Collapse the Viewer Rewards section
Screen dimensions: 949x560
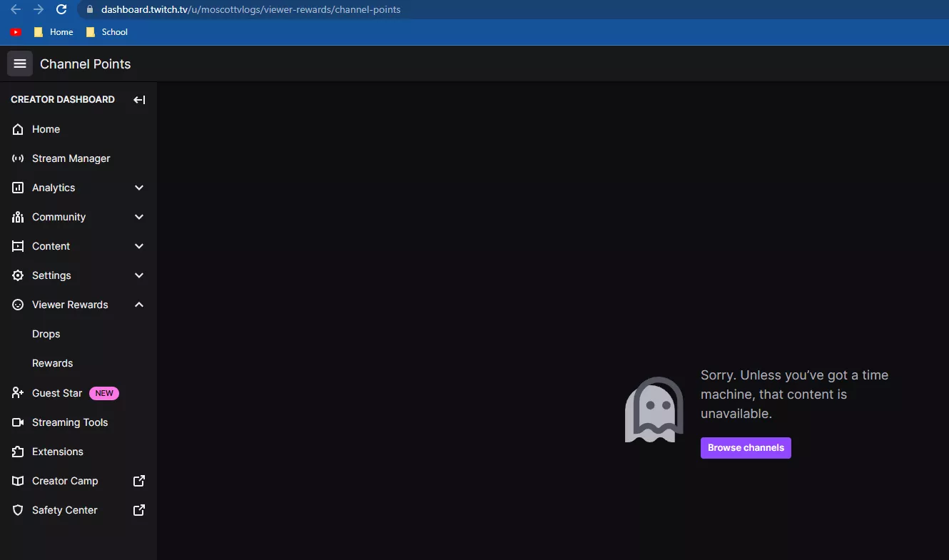139,305
